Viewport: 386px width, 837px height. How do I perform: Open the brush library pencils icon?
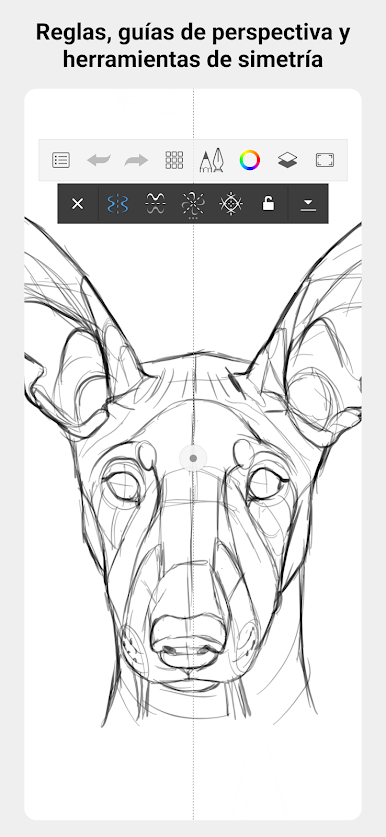(x=211, y=160)
